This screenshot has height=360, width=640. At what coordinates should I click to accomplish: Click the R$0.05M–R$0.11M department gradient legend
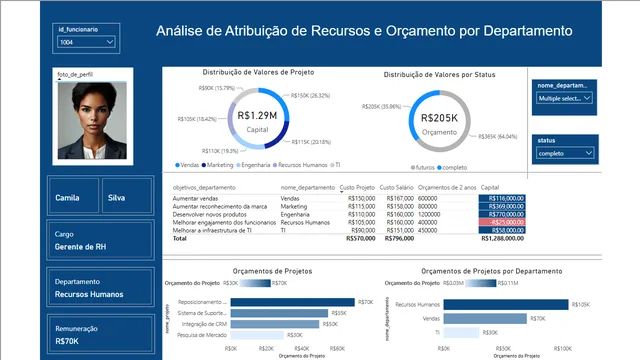[x=480, y=283]
